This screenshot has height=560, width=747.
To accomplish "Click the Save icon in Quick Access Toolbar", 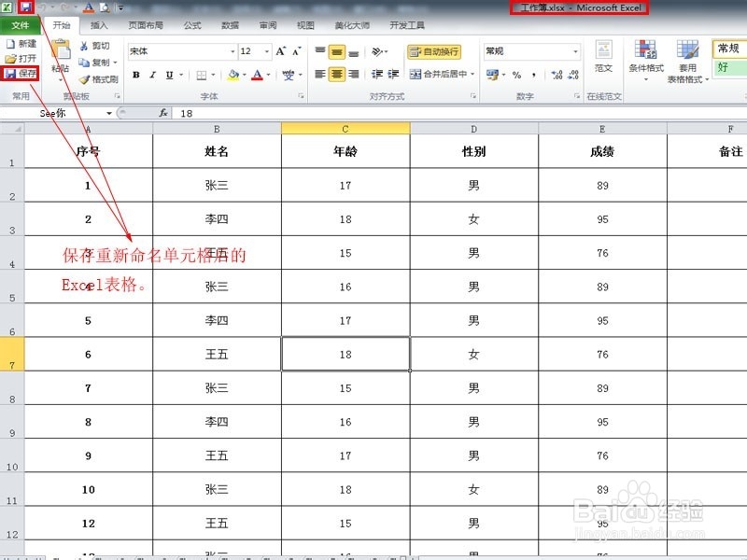I will [26, 7].
